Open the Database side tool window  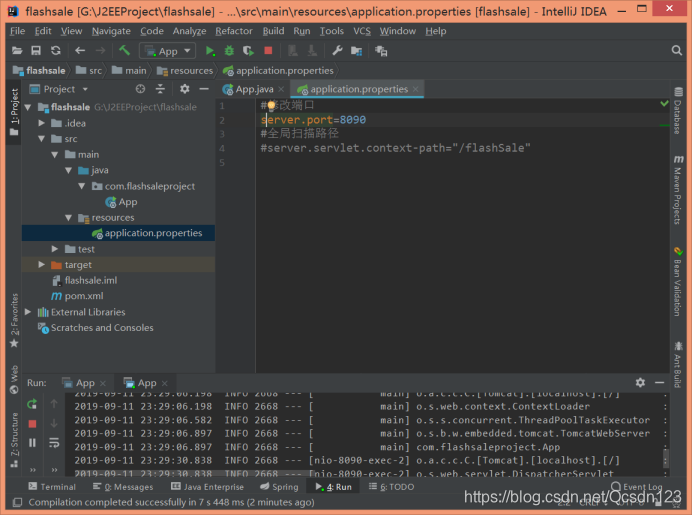pos(678,111)
